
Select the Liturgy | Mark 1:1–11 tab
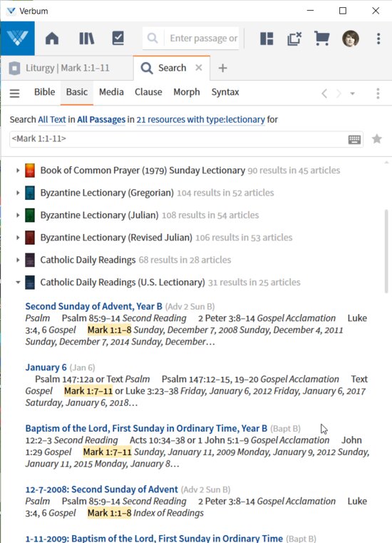67,68
